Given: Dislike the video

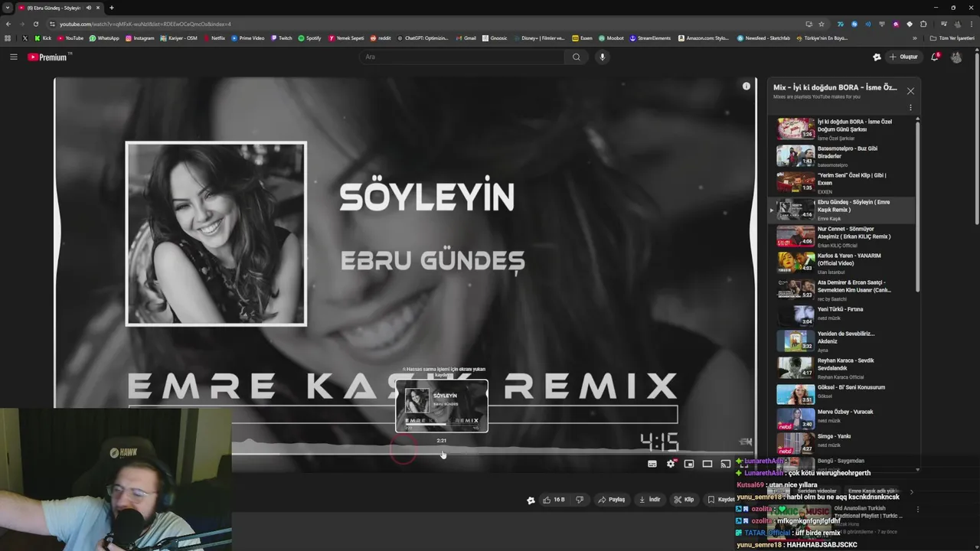Looking at the screenshot, I should pyautogui.click(x=580, y=500).
